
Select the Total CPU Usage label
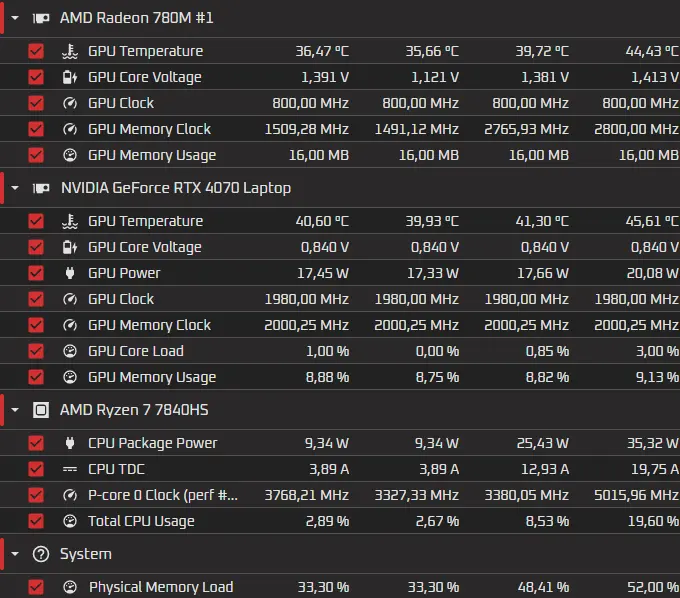coord(141,521)
